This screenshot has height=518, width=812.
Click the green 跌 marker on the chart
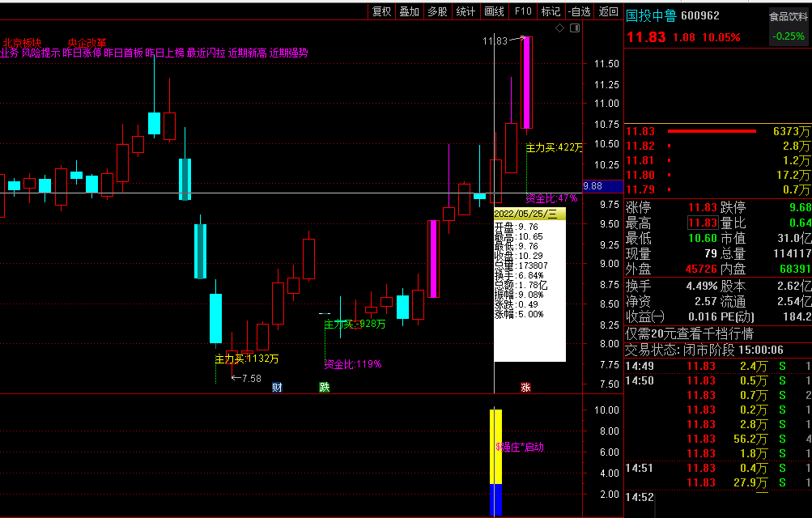click(324, 387)
